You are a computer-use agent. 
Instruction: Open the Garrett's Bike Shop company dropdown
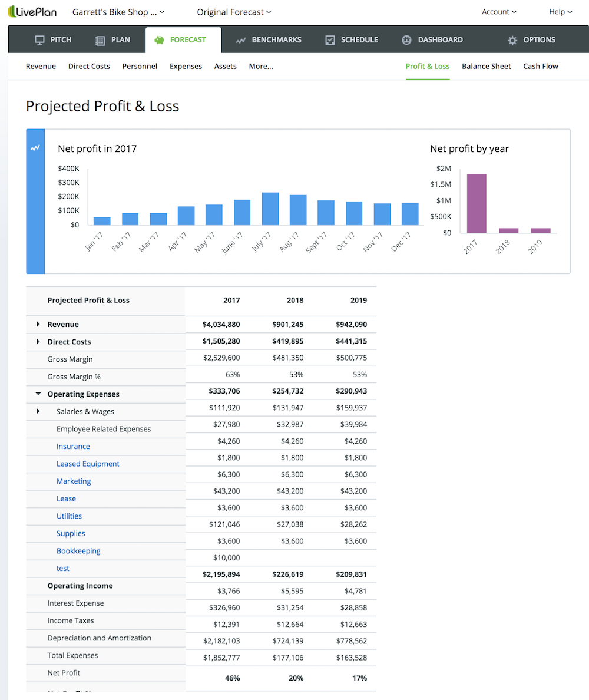click(118, 12)
